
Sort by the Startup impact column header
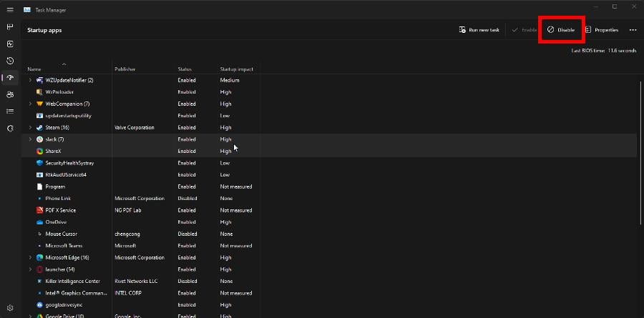point(237,69)
